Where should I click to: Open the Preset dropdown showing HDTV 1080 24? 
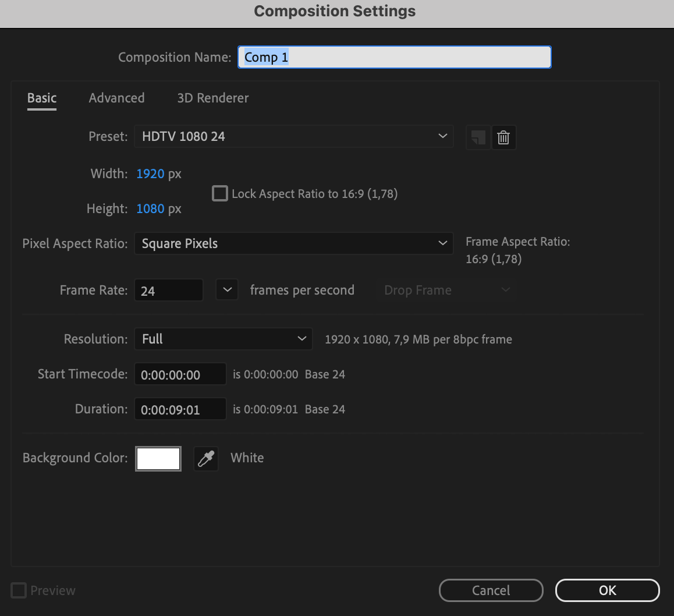(x=293, y=136)
